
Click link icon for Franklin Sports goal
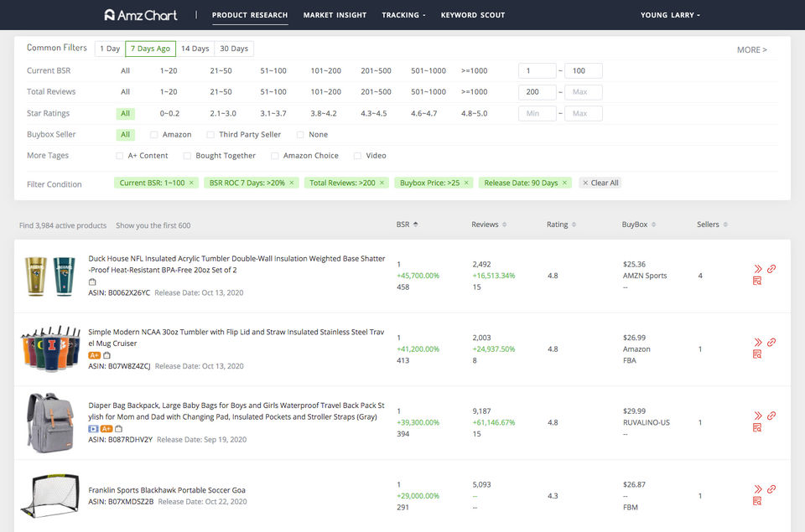click(771, 489)
